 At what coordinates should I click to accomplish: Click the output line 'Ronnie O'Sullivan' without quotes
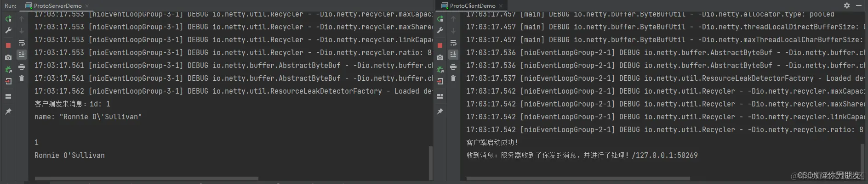click(69, 156)
